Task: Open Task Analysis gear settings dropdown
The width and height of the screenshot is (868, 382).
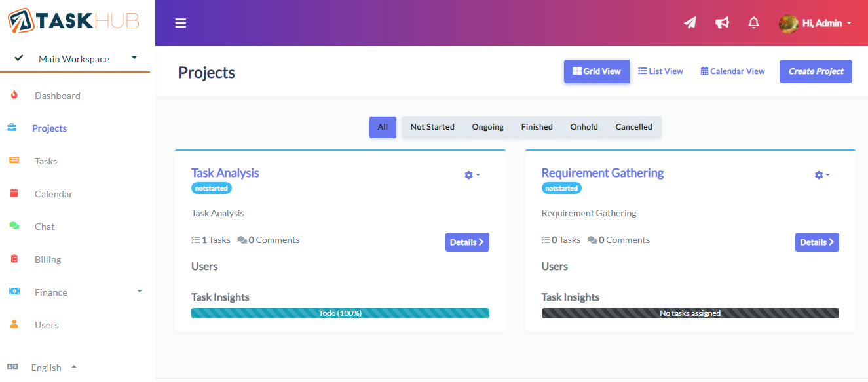Action: point(472,175)
